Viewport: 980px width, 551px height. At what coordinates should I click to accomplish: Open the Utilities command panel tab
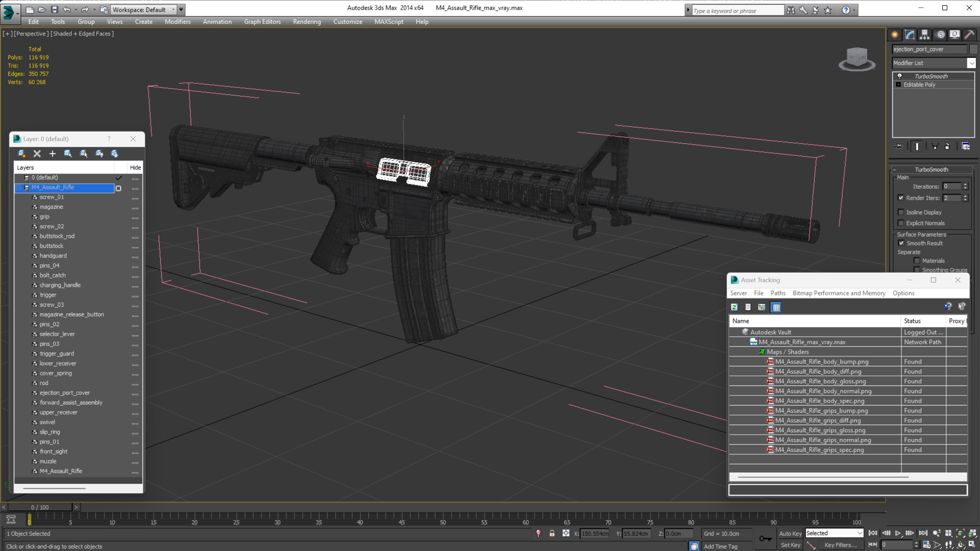click(969, 35)
